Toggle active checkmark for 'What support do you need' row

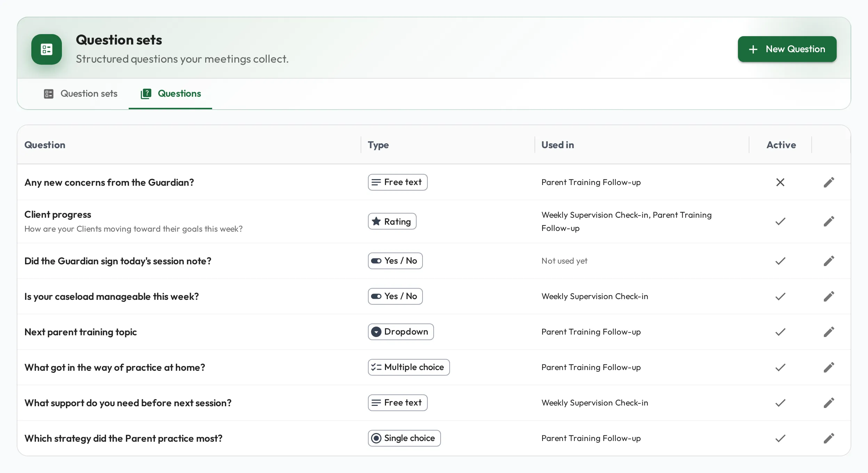point(780,403)
